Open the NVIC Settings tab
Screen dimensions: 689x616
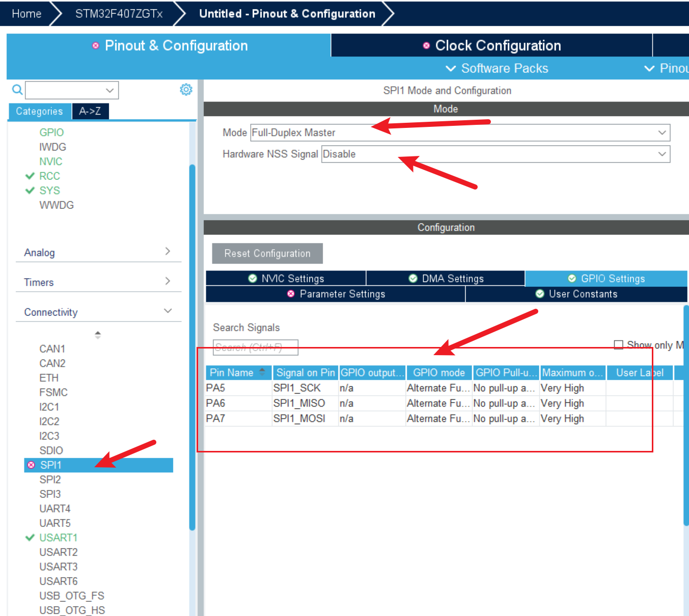click(x=286, y=278)
